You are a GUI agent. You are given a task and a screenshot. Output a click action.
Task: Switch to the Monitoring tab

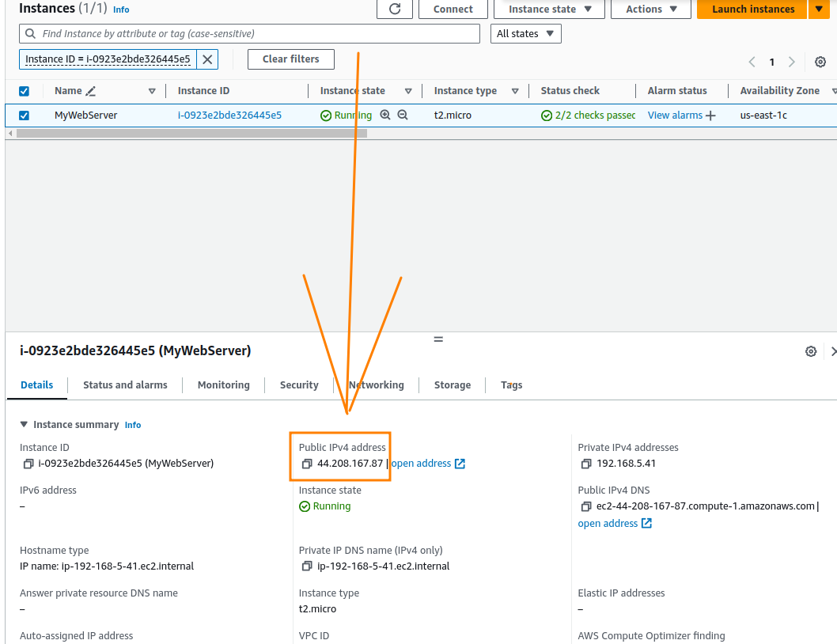pyautogui.click(x=223, y=385)
